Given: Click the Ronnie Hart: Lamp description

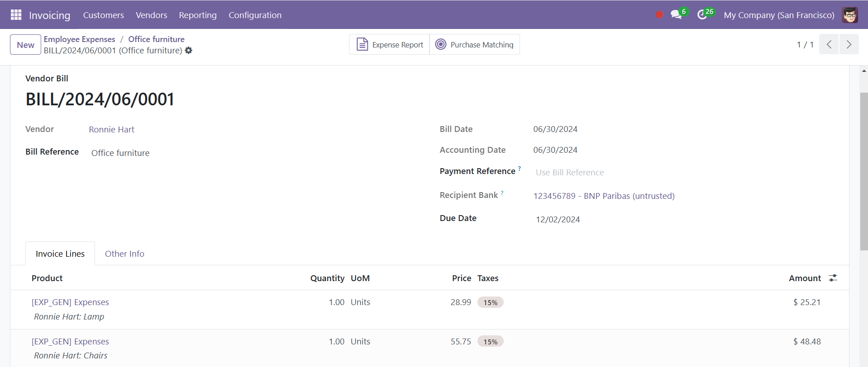Looking at the screenshot, I should pyautogui.click(x=69, y=317).
